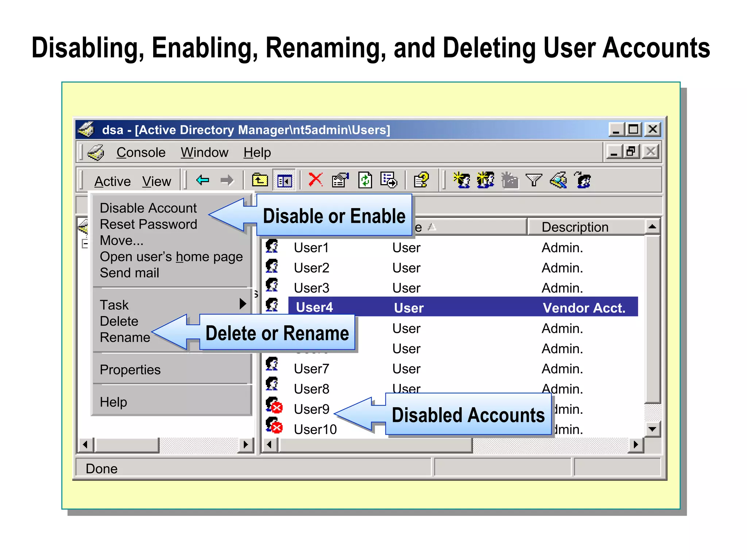The width and height of the screenshot is (747, 560).
Task: Open the Active menu
Action: [x=112, y=181]
